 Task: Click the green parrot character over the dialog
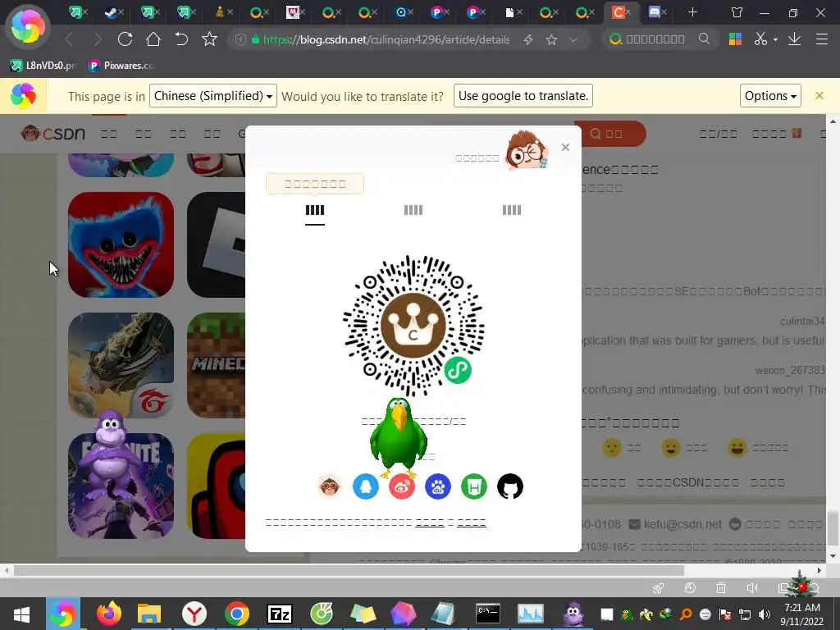[x=399, y=438]
